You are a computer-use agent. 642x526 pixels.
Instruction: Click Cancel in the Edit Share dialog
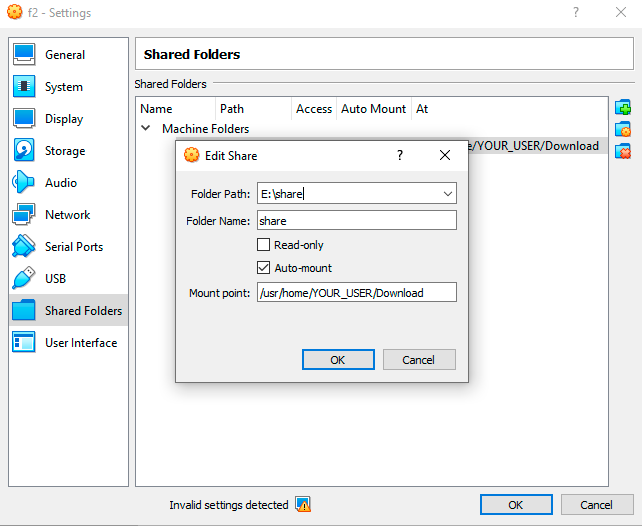418,360
